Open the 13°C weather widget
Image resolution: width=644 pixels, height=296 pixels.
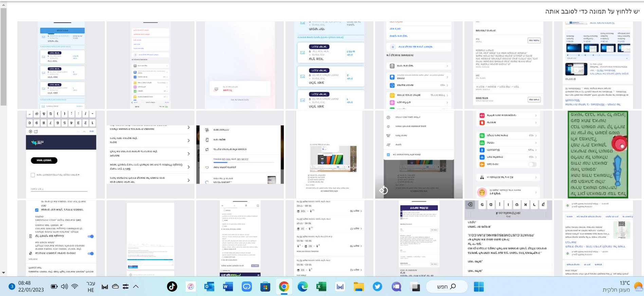tap(621, 286)
